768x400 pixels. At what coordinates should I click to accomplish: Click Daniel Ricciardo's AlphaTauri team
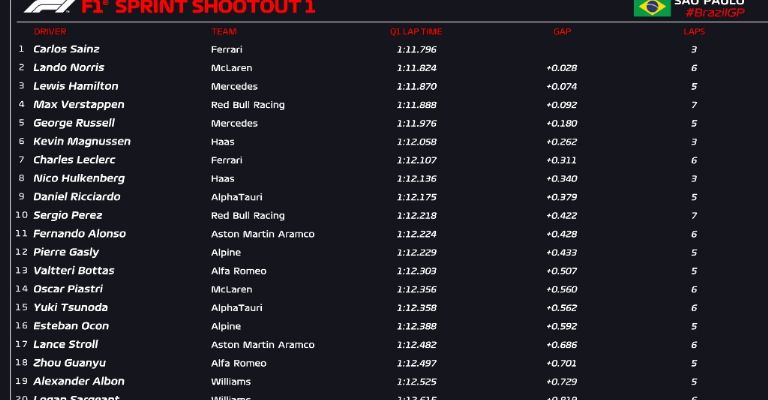tap(236, 197)
